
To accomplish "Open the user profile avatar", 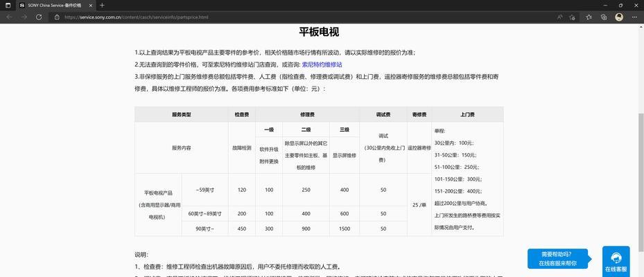I will (619, 17).
